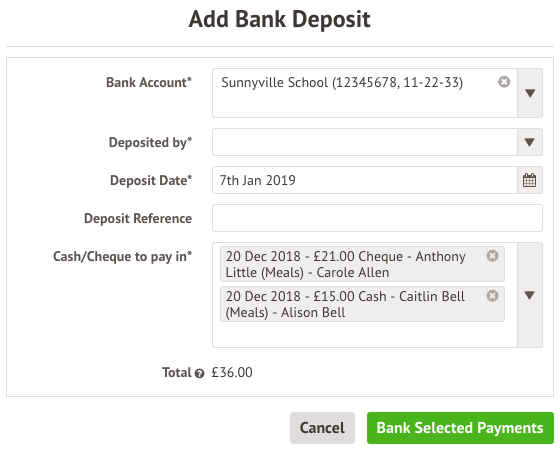Screen dimensions: 560x451
Task: Expand the Cash/Cheque to pay in dropdown
Action: tap(530, 295)
